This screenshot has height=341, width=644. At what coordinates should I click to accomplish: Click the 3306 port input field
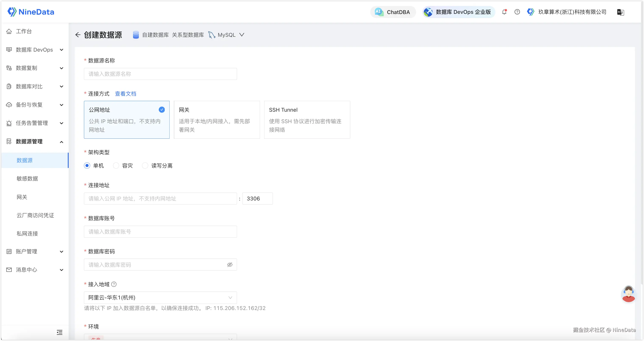257,199
